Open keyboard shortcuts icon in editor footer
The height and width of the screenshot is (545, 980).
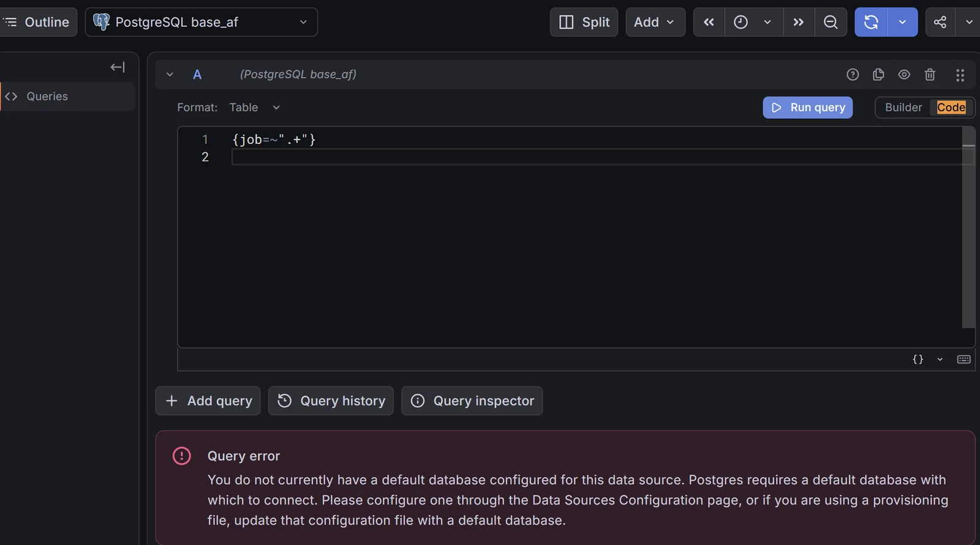(963, 359)
